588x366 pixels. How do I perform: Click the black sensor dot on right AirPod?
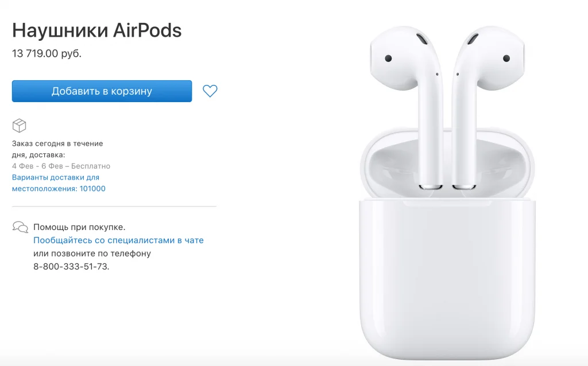pyautogui.click(x=506, y=58)
